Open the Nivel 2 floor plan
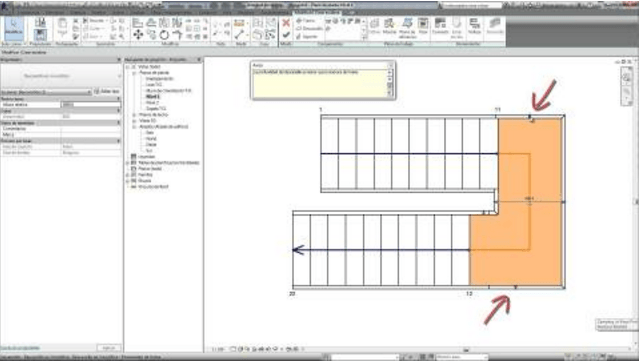This screenshot has height=362, width=640. (x=152, y=103)
